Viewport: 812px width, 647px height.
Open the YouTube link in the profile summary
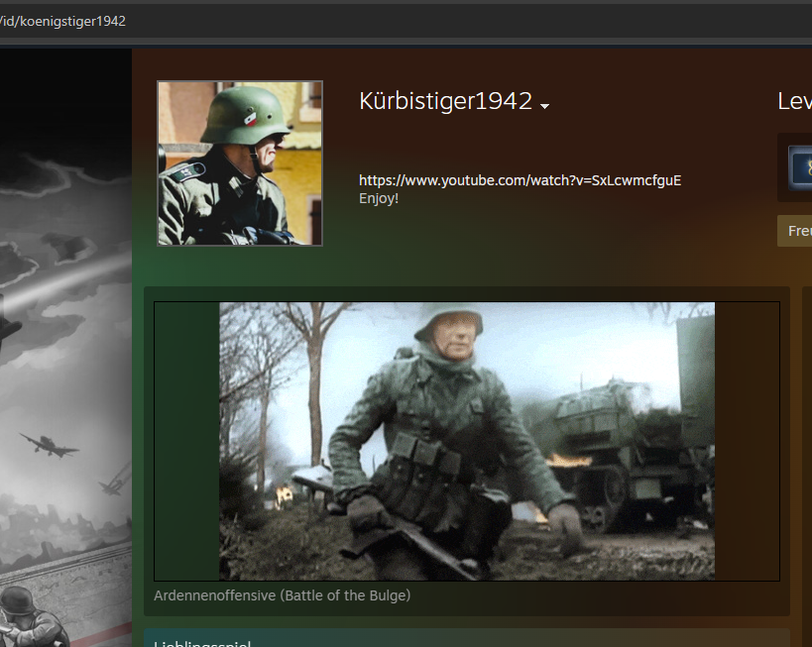(x=520, y=180)
